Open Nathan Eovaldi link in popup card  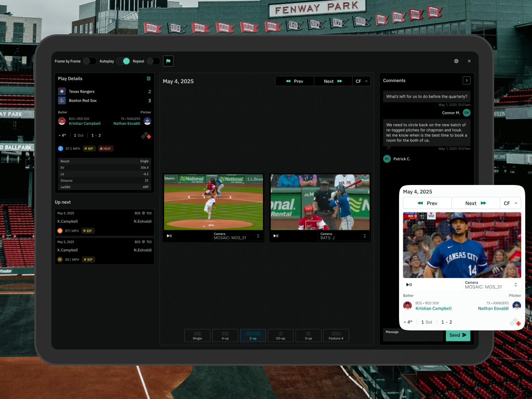point(493,309)
